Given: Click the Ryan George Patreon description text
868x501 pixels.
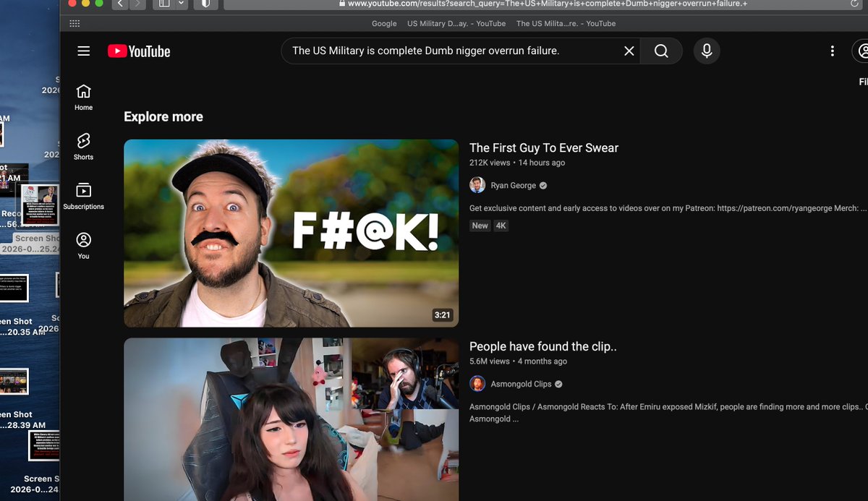Looking at the screenshot, I should tap(668, 207).
